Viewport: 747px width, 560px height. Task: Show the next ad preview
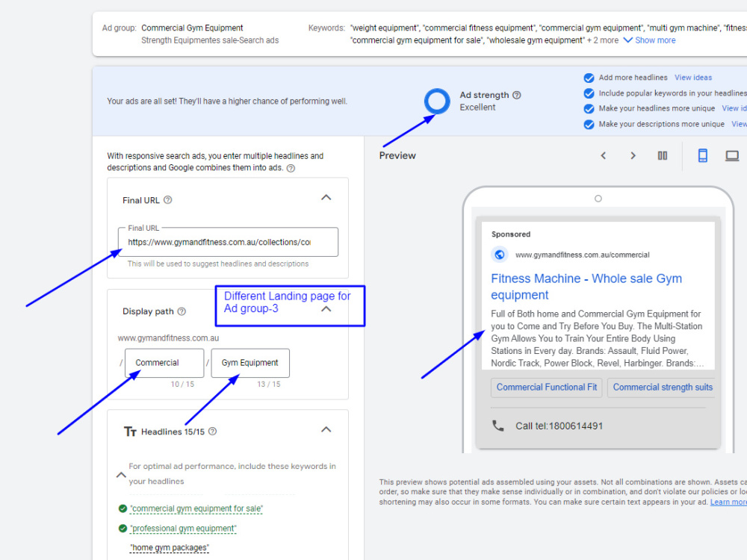click(633, 156)
